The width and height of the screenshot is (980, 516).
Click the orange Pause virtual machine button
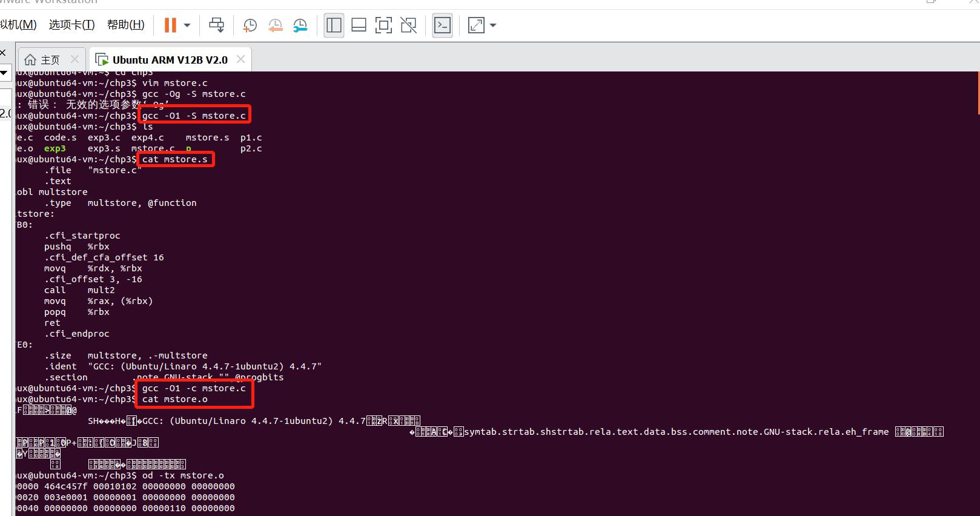coord(170,25)
